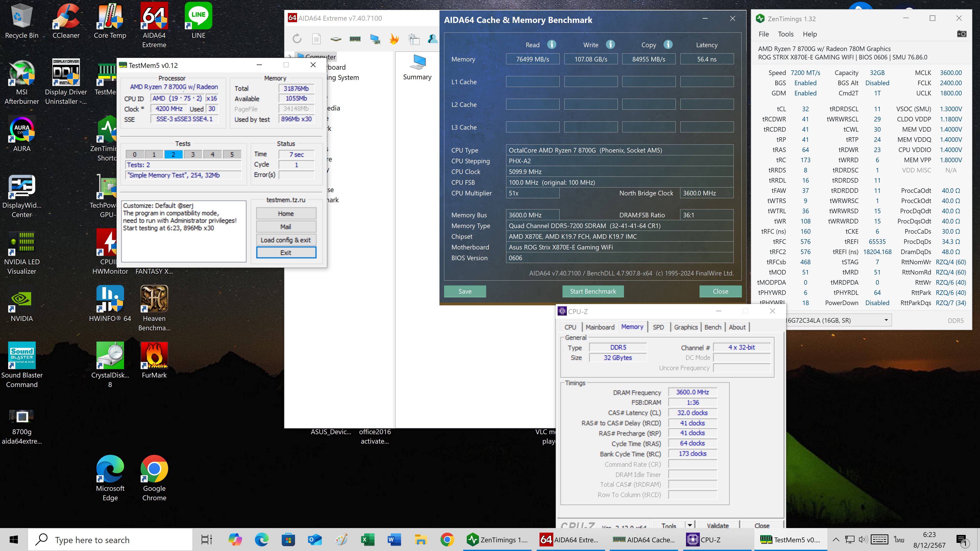Open Sound Blaster Command desktop shortcut
980x551 pixels.
click(22, 365)
